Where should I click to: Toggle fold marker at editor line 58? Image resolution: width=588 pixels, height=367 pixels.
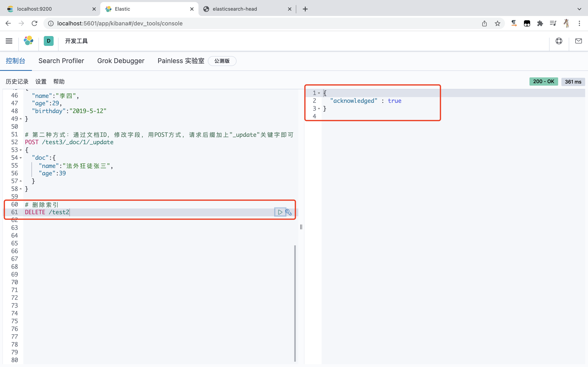21,189
